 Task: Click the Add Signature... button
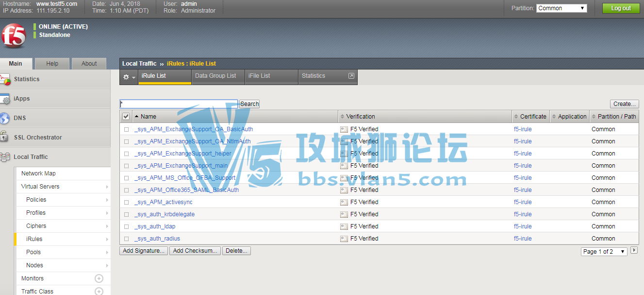pyautogui.click(x=144, y=251)
